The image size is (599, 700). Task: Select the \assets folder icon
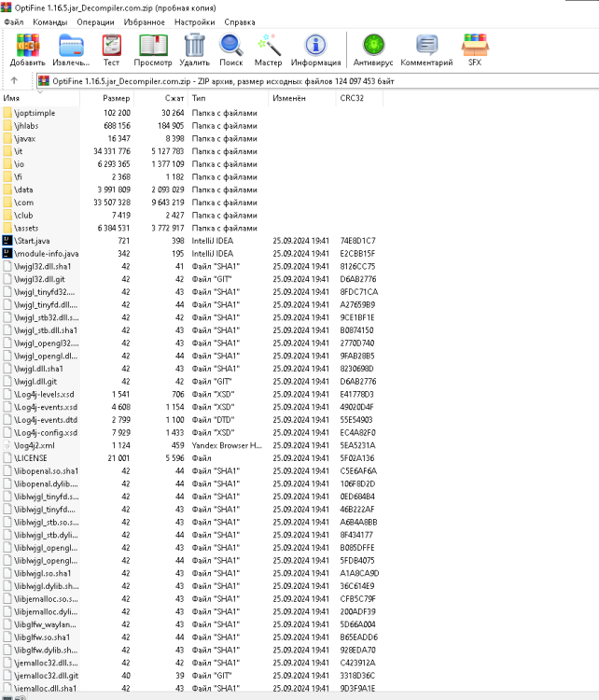point(7,228)
